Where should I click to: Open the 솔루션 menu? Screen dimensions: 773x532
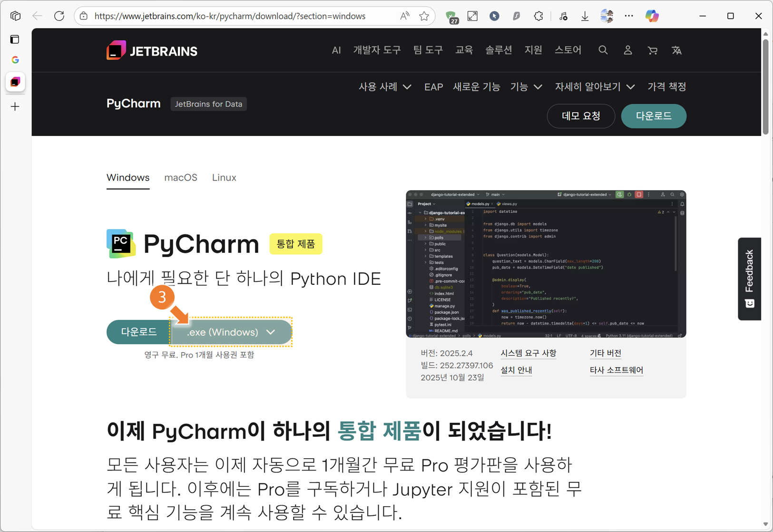pyautogui.click(x=499, y=50)
